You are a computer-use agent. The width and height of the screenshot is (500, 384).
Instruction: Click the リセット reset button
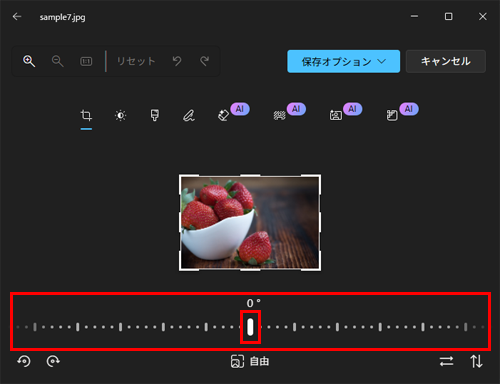point(136,61)
